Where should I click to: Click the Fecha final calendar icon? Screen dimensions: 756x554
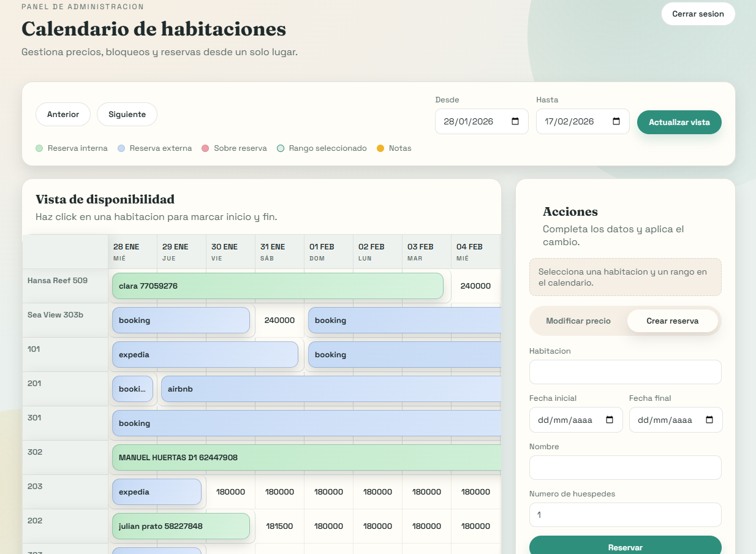[x=709, y=420]
